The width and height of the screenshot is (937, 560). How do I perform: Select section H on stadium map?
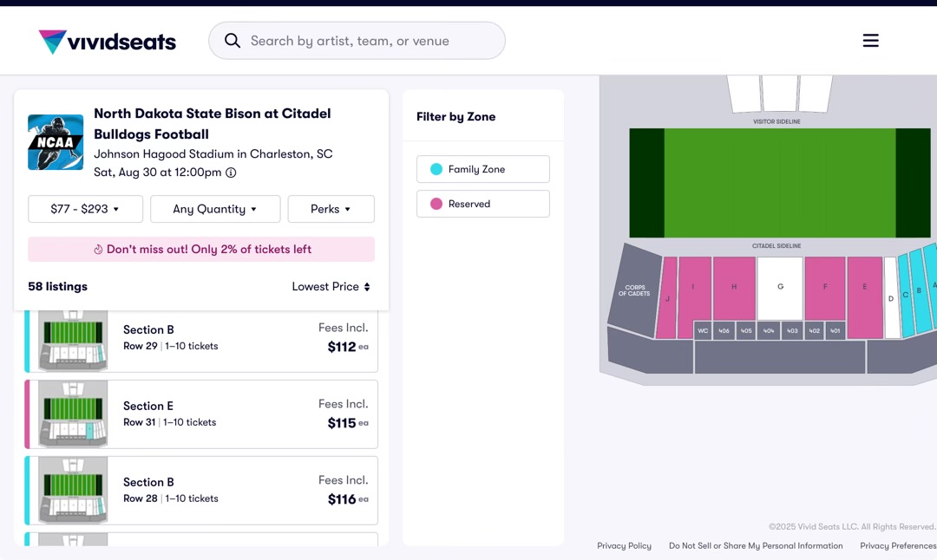[734, 287]
